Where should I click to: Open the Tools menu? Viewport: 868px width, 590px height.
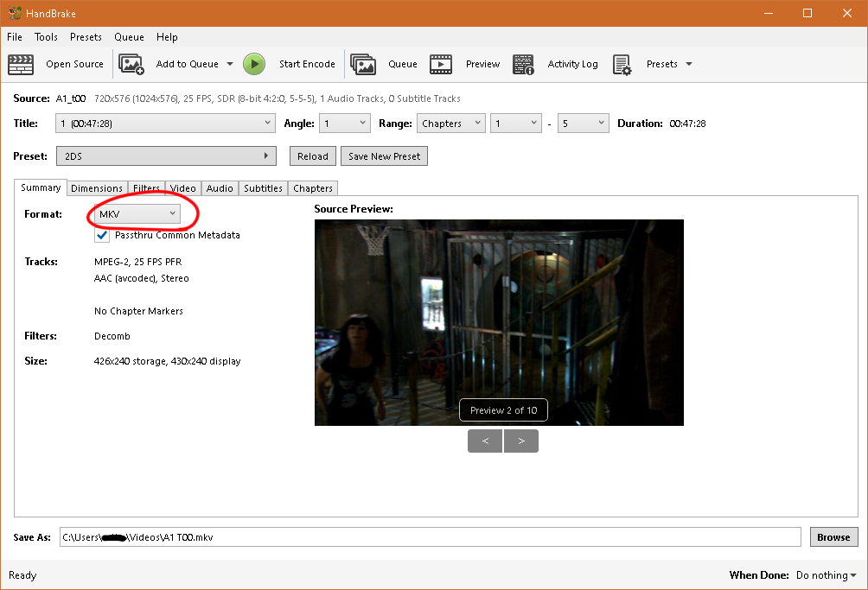(46, 37)
